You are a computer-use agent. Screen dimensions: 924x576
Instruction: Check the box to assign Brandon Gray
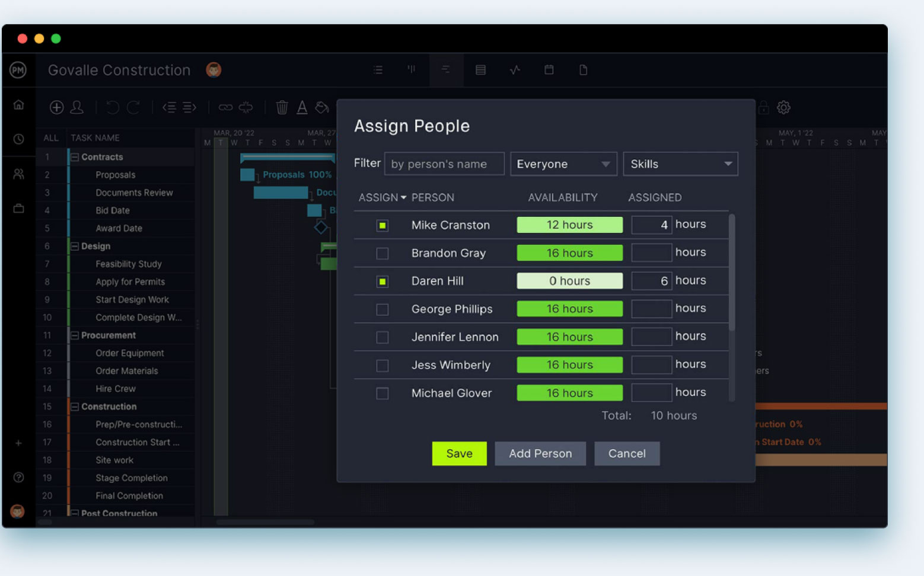click(x=382, y=253)
